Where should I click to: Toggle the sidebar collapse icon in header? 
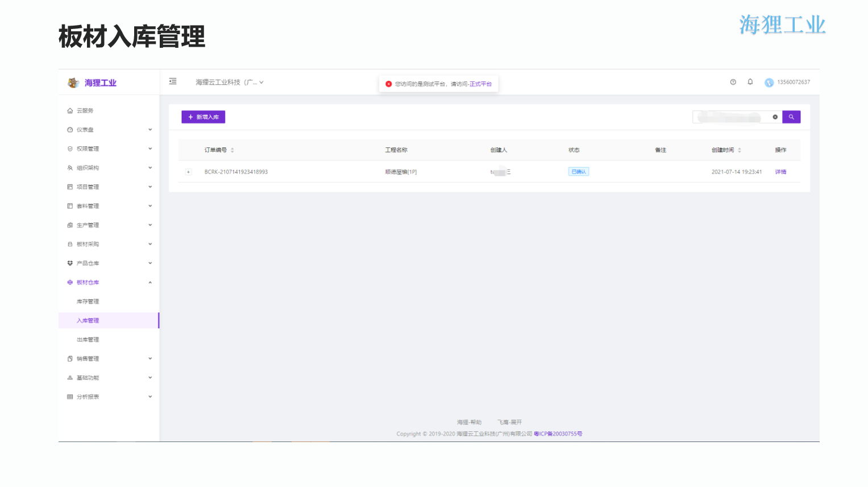pos(173,82)
